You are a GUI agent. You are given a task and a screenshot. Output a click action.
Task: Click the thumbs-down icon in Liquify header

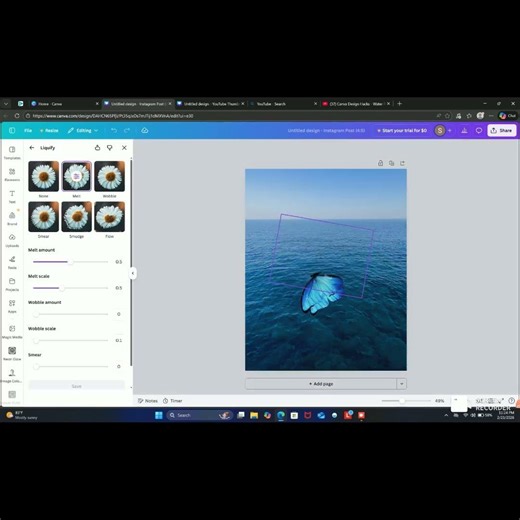click(x=110, y=148)
